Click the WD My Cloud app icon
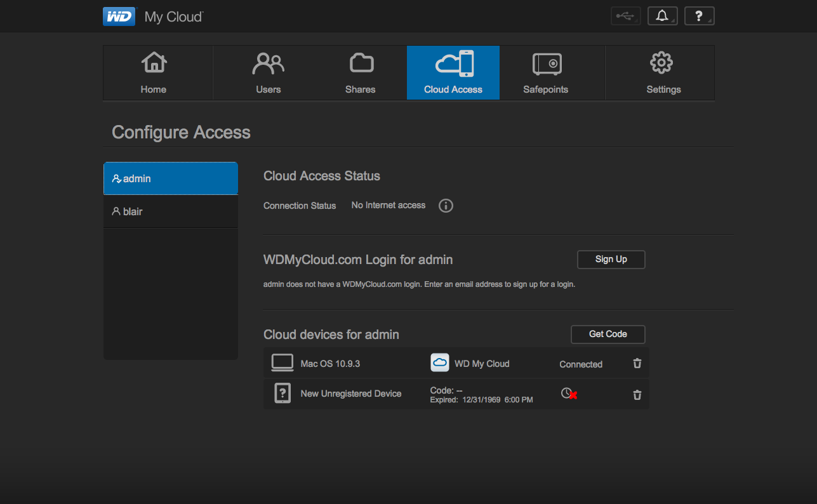 [440, 363]
